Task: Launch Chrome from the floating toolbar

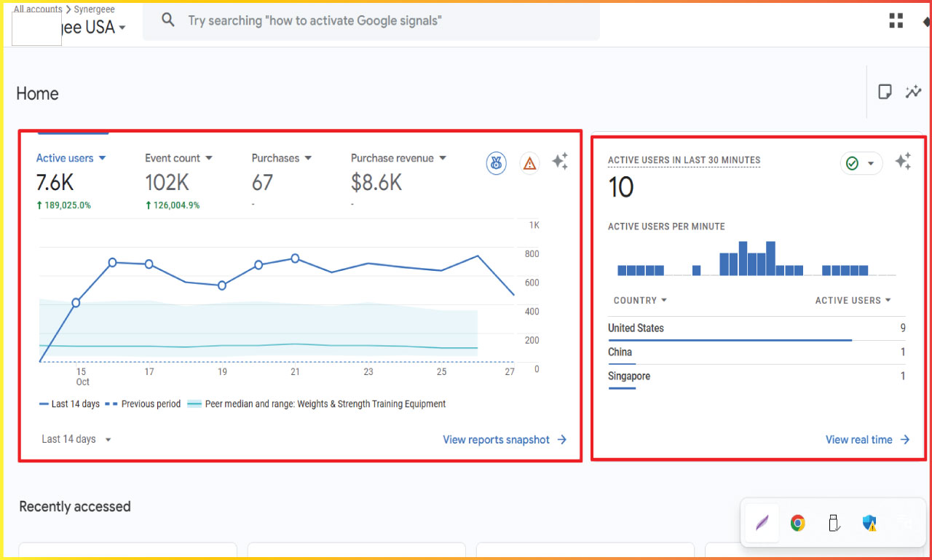Action: [x=797, y=523]
